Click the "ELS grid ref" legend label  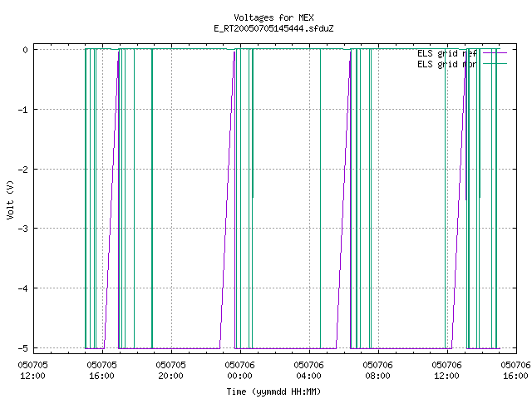[x=447, y=53]
